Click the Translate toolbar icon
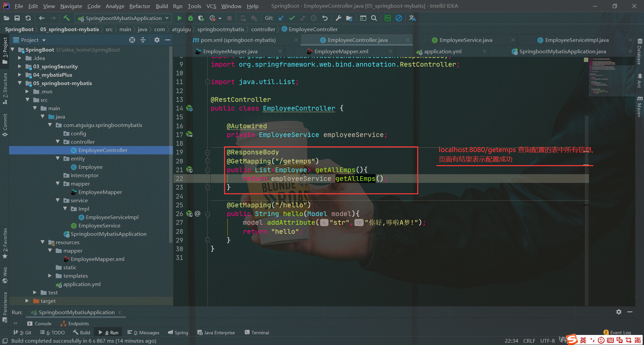 (x=412, y=18)
